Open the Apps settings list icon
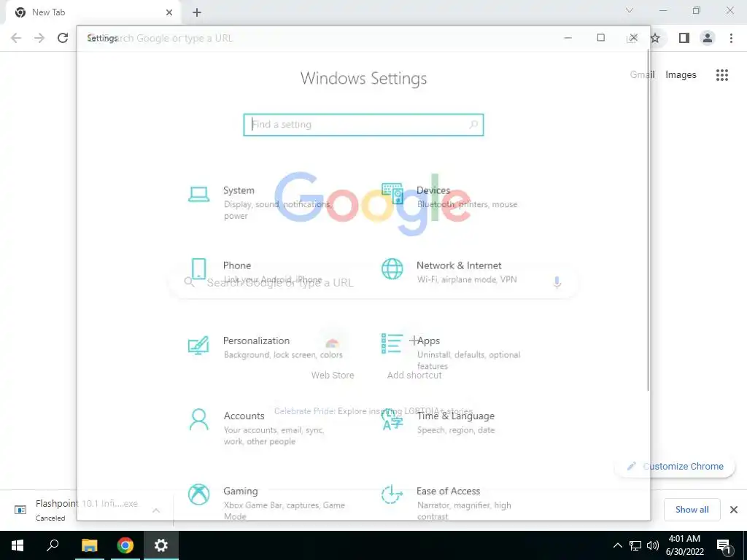The width and height of the screenshot is (747, 560). tap(392, 343)
